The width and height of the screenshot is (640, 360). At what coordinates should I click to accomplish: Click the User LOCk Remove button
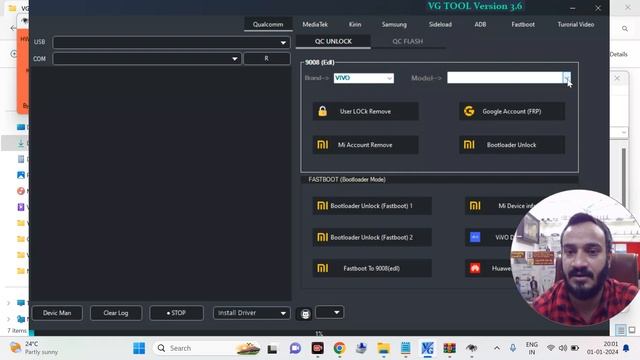[x=365, y=111]
